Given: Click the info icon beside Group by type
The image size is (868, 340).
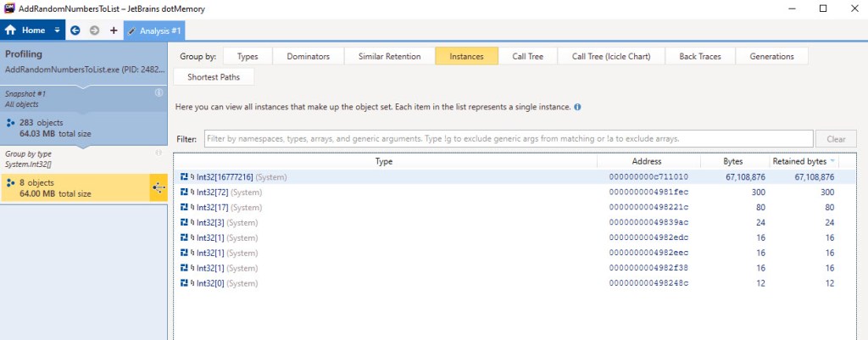Looking at the screenshot, I should click(159, 153).
